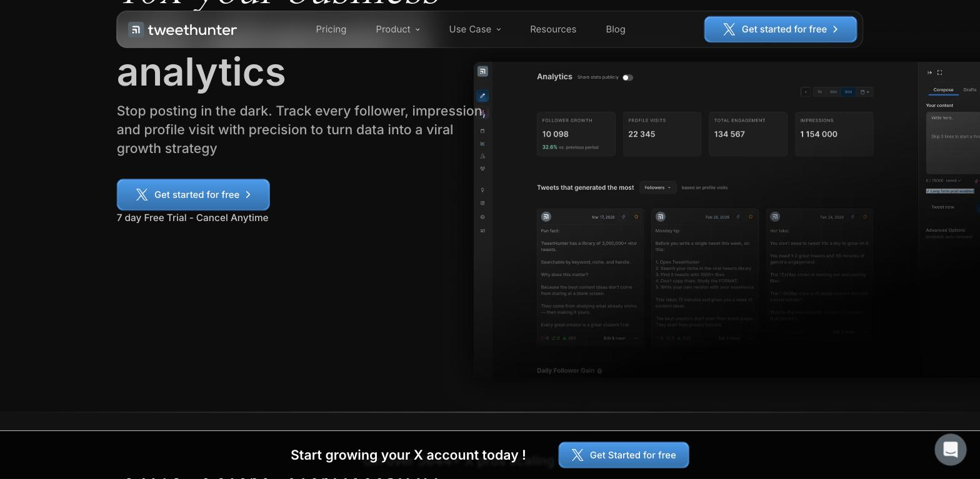This screenshot has width=980, height=479.
Task: Star the Mar 17, 2026 tweet card
Action: point(636,217)
